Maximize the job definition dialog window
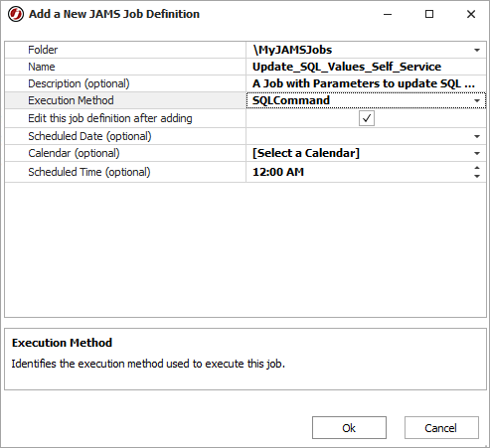The image size is (490, 448). [x=429, y=14]
